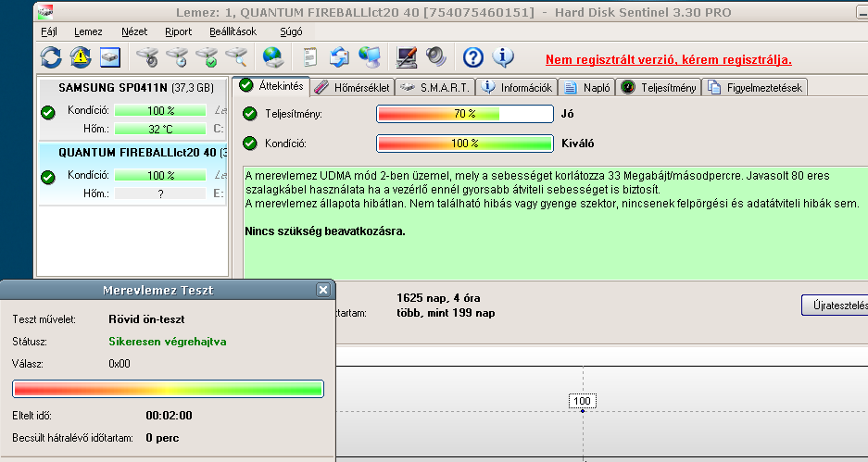
Task: Open the disk information panel toolbar icon
Action: pos(110,57)
